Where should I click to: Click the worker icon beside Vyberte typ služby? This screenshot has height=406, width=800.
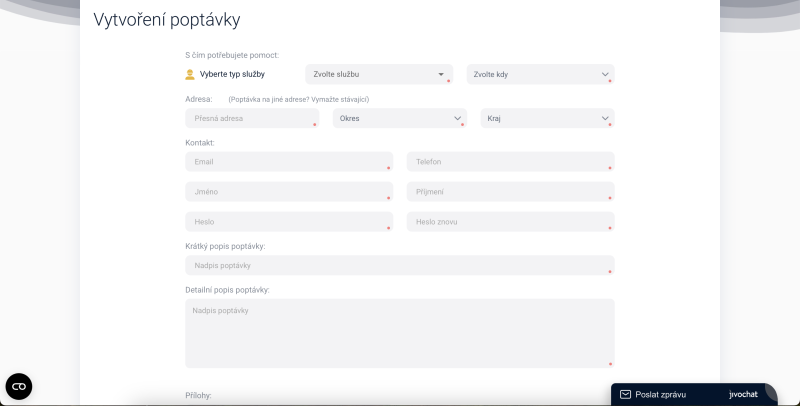pos(190,74)
